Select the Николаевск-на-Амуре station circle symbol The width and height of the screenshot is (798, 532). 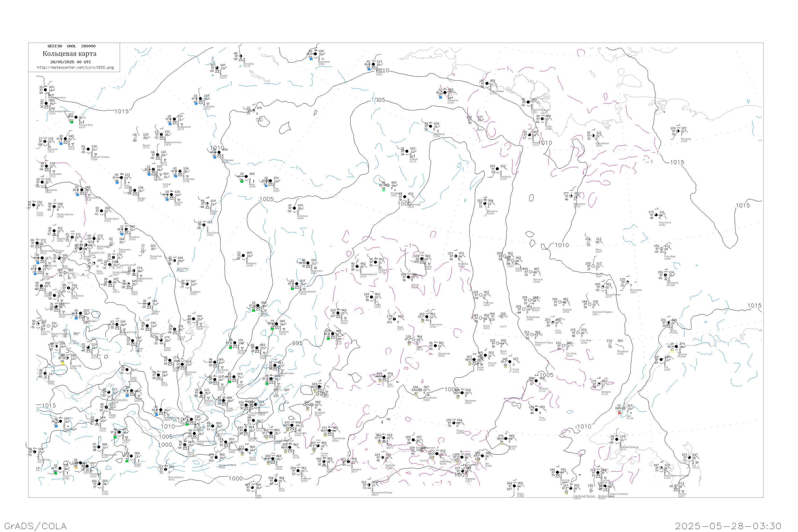(661, 468)
